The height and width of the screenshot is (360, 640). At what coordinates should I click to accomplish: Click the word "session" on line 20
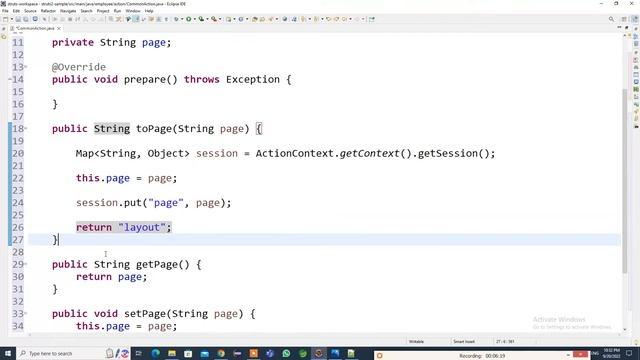[x=217, y=153]
